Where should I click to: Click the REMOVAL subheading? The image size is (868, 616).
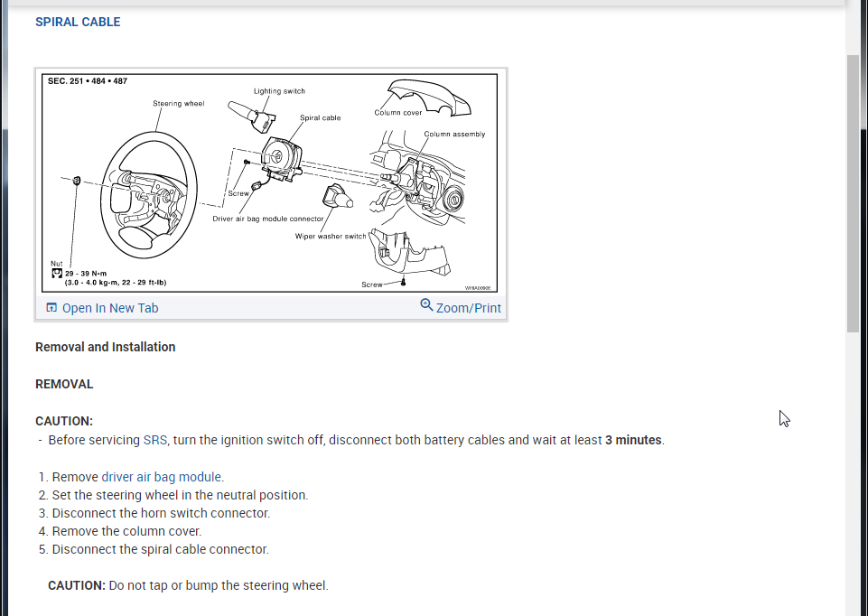(x=64, y=384)
